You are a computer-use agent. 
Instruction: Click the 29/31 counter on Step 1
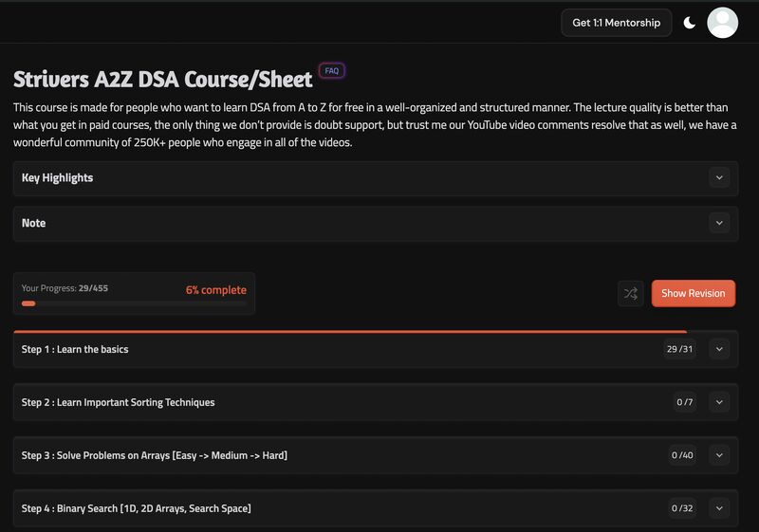tap(679, 349)
